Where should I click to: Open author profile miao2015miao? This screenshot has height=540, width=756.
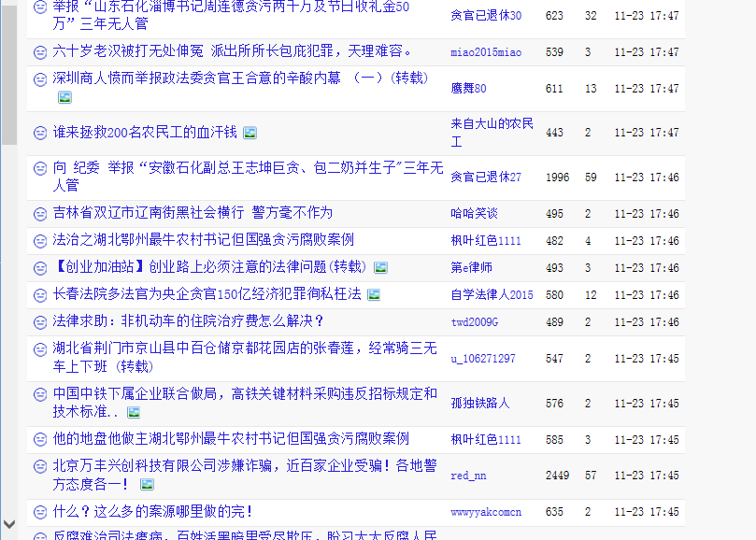(x=486, y=52)
